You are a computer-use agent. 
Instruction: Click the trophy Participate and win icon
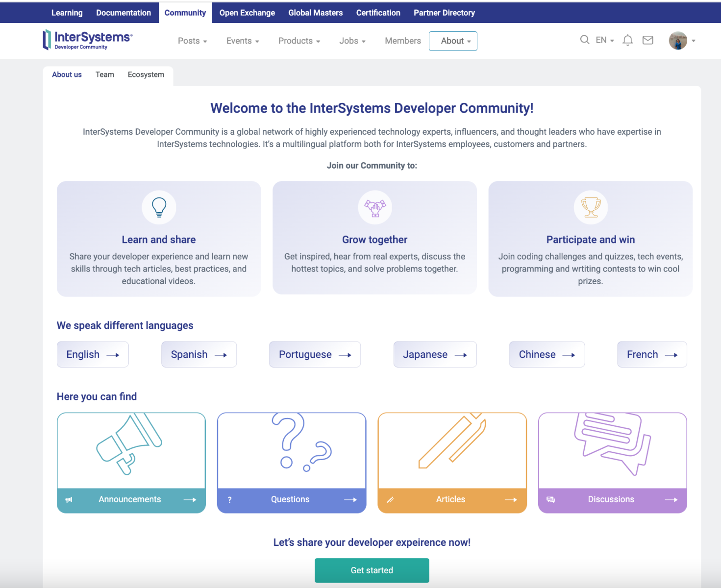(x=591, y=207)
